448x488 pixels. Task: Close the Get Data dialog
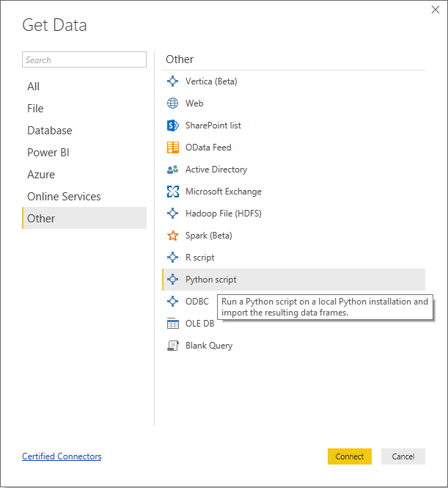pos(436,10)
